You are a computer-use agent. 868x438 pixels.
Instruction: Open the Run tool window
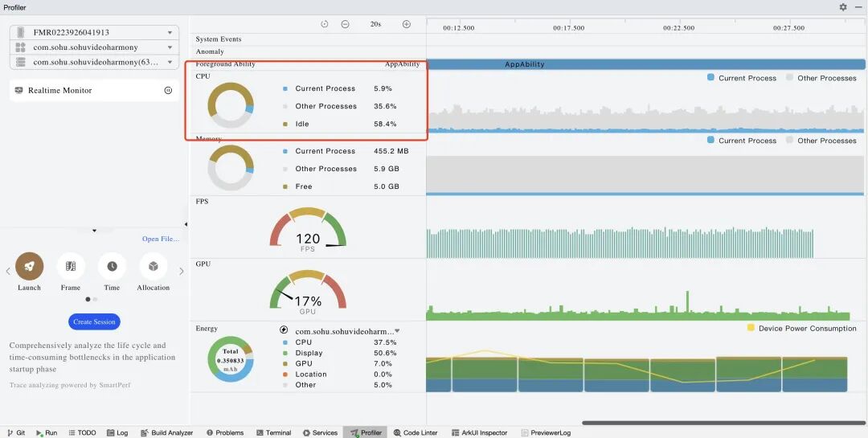[47, 433]
